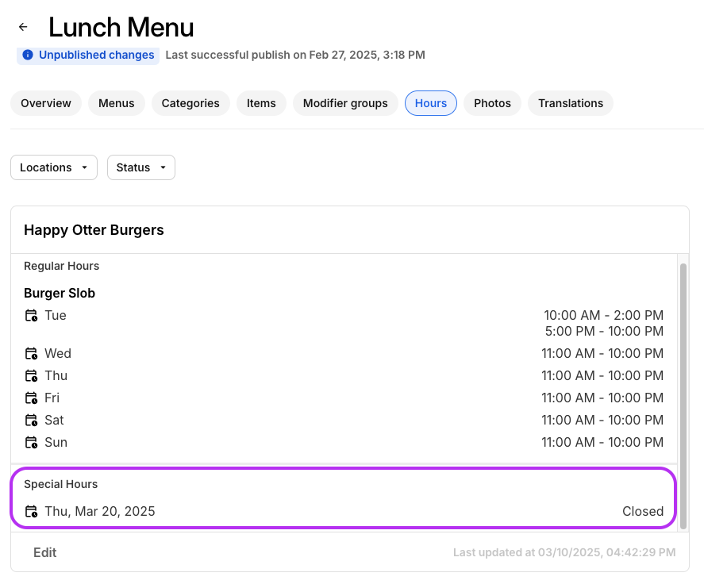Click the calendar icon next to Wed
This screenshot has width=704, height=588.
point(31,354)
